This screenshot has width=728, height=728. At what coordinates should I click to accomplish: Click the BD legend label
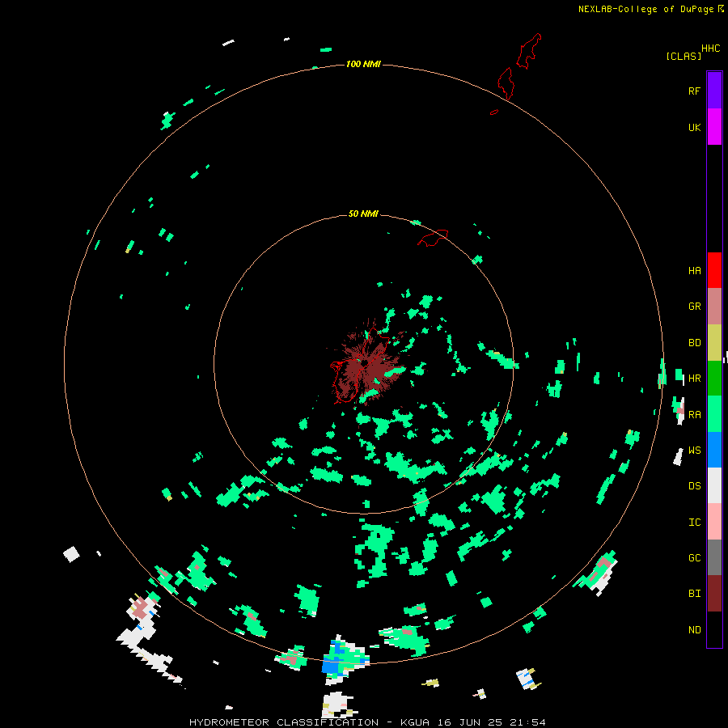pos(694,343)
